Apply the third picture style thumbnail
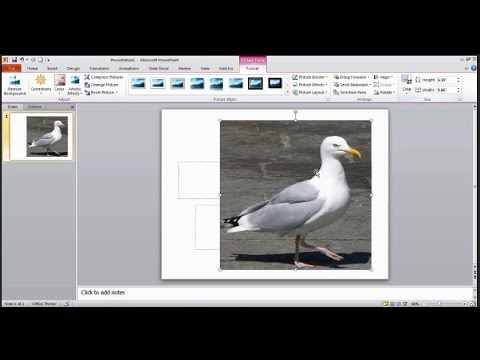The height and width of the screenshot is (360, 480). [x=177, y=83]
